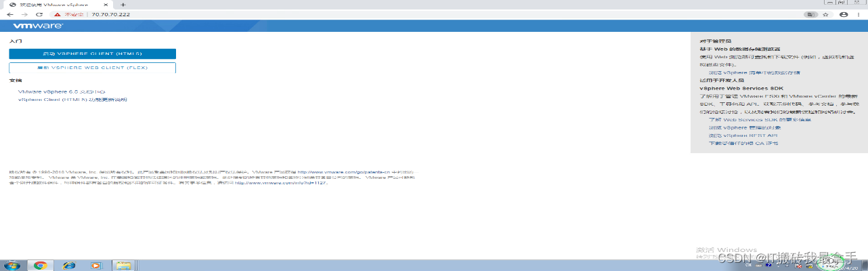The width and height of the screenshot is (868, 271).
Task: Click the VMware logo in header
Action: 39,26
